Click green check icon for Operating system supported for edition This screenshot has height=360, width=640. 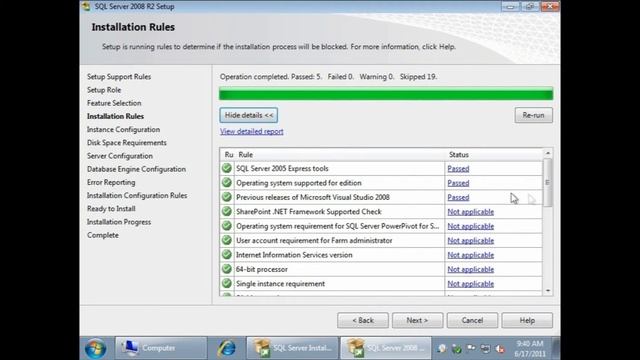pos(227,182)
